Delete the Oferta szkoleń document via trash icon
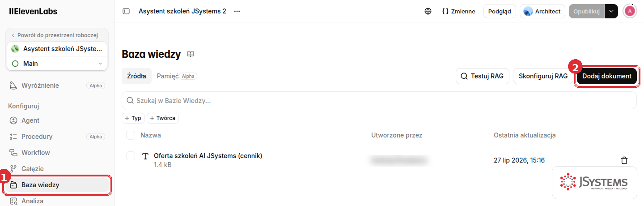The image size is (644, 206). (624, 160)
